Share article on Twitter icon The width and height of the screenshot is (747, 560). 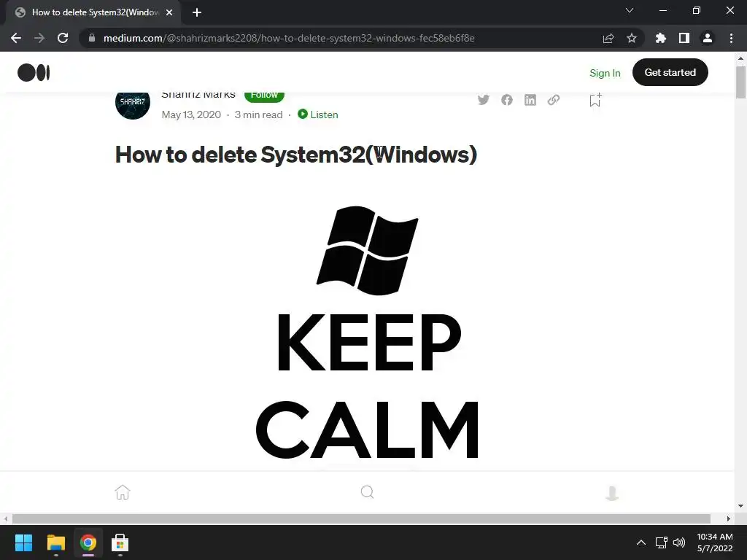point(484,99)
